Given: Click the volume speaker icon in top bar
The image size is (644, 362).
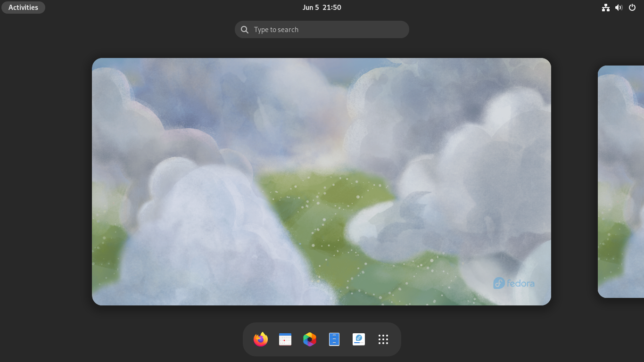Looking at the screenshot, I should [x=619, y=8].
